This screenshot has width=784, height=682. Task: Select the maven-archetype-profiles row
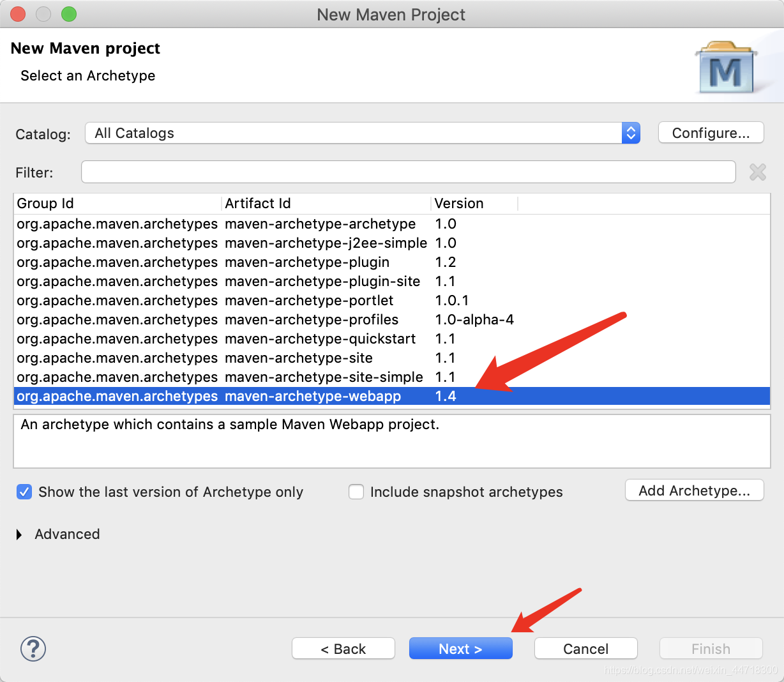click(392, 319)
